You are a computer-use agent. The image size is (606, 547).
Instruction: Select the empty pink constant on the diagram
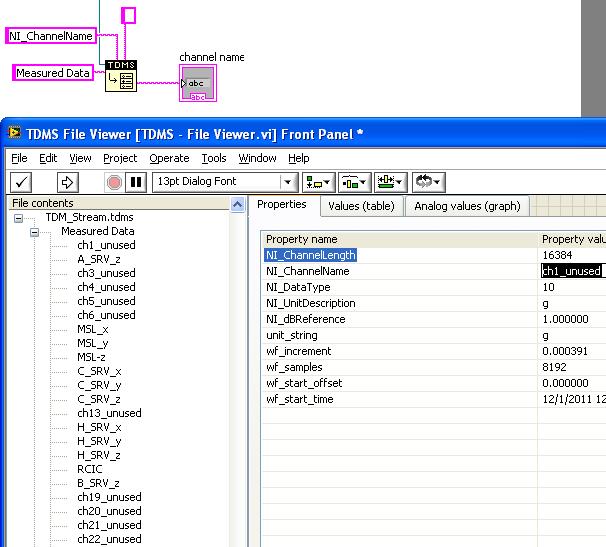click(128, 15)
